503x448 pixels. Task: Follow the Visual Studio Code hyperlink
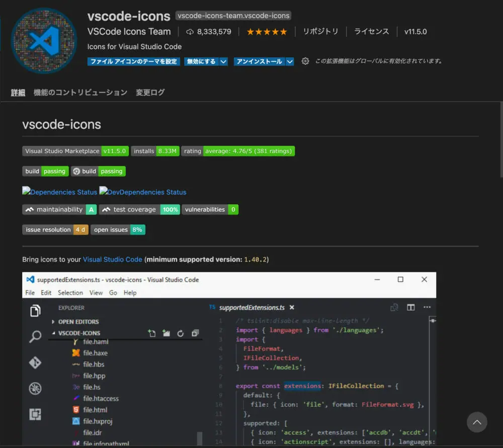(113, 259)
